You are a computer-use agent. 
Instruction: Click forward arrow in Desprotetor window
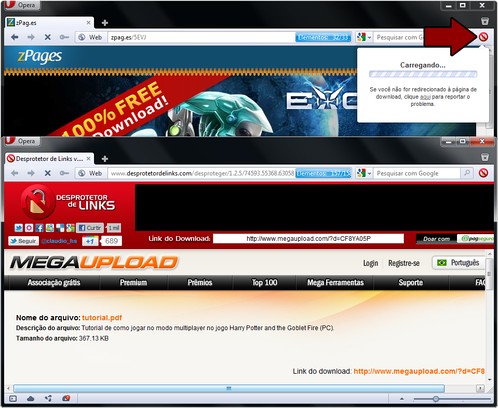pyautogui.click(x=31, y=173)
